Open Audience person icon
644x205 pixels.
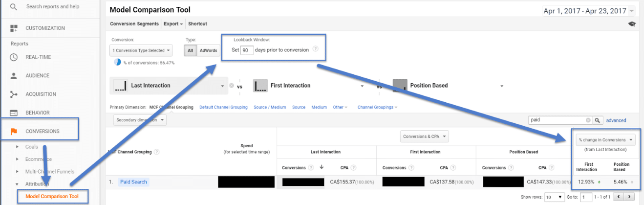(x=14, y=76)
